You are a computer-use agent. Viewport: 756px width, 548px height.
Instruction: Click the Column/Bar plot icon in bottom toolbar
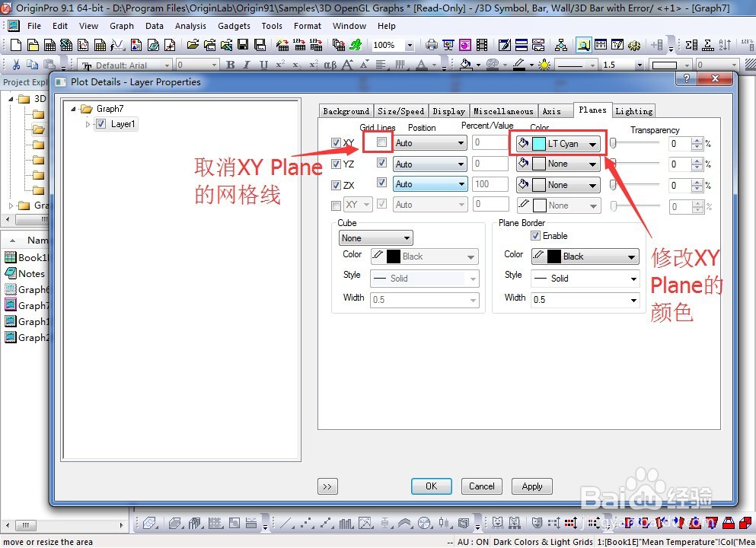[x=346, y=523]
